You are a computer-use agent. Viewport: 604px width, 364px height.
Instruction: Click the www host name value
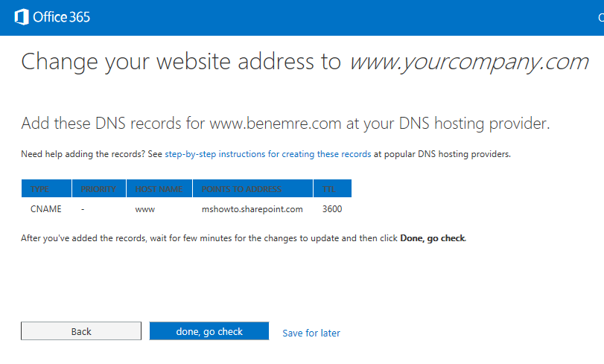[x=144, y=209]
